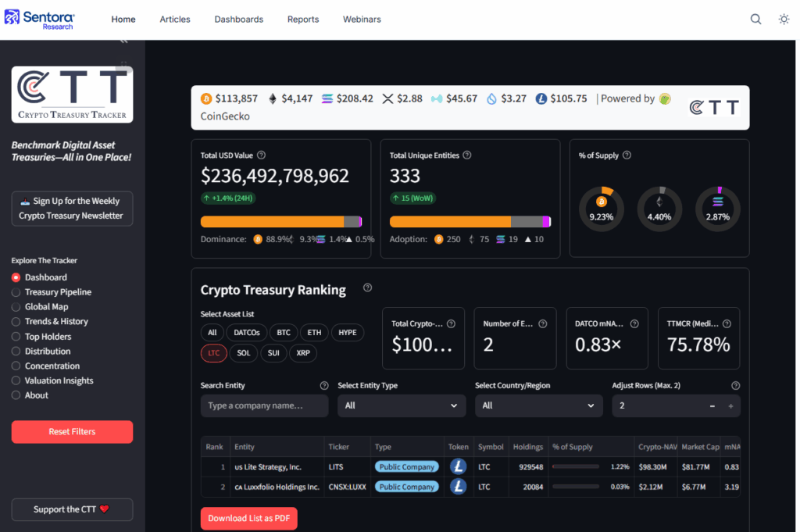Toggle light mode with sun icon

[x=784, y=20]
